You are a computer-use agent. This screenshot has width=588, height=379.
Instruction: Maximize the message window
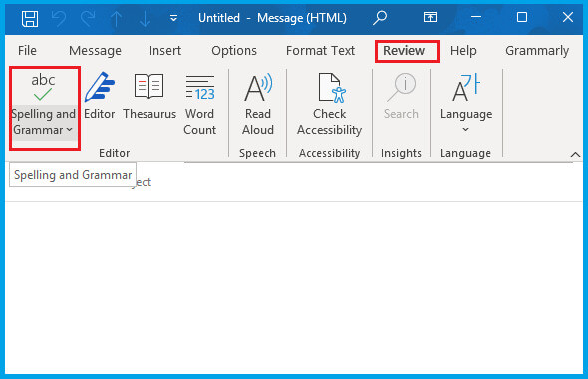[522, 17]
